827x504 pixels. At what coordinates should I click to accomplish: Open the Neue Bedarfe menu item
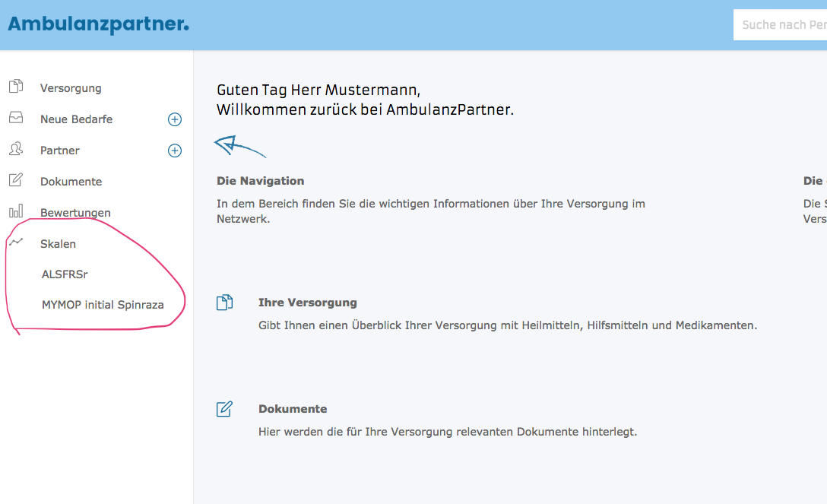(x=77, y=119)
